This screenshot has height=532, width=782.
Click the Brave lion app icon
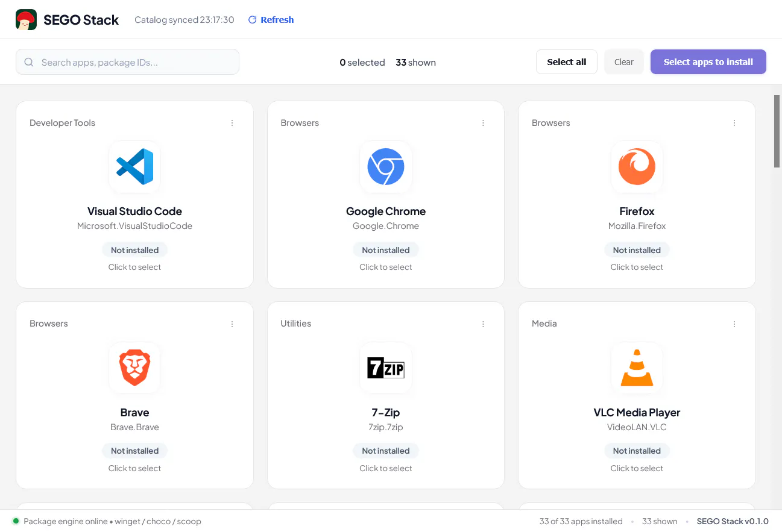tap(134, 368)
